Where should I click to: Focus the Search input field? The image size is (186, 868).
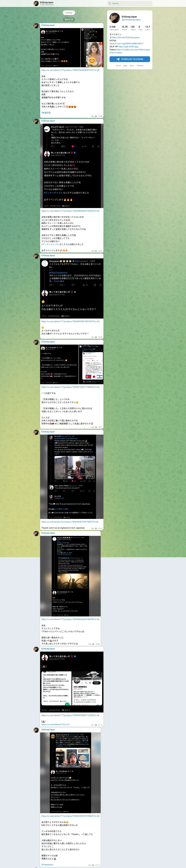coord(130,3)
